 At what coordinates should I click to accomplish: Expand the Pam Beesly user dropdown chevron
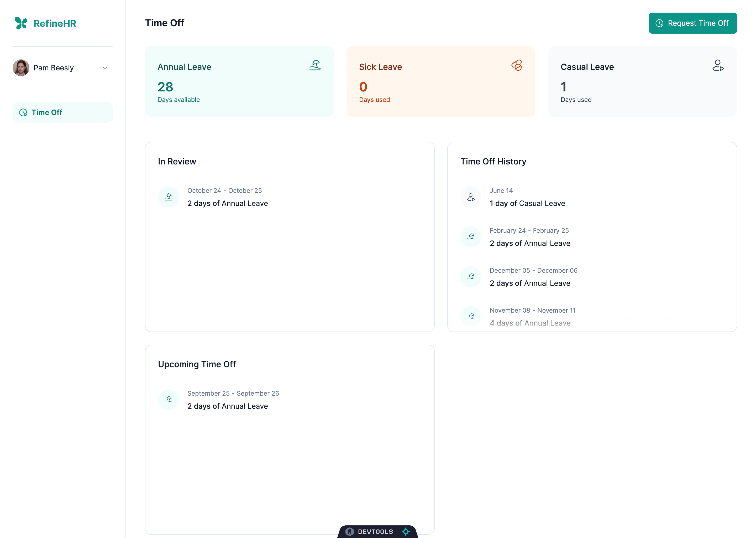click(105, 68)
